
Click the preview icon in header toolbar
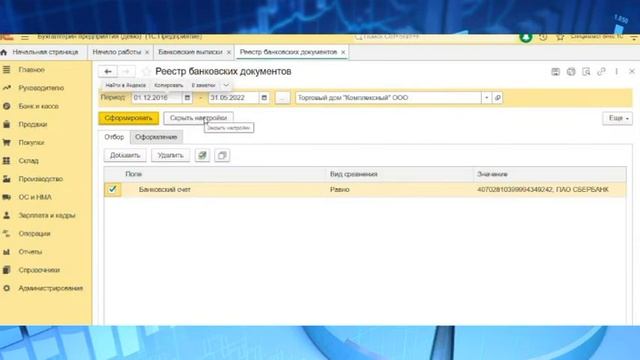586,72
